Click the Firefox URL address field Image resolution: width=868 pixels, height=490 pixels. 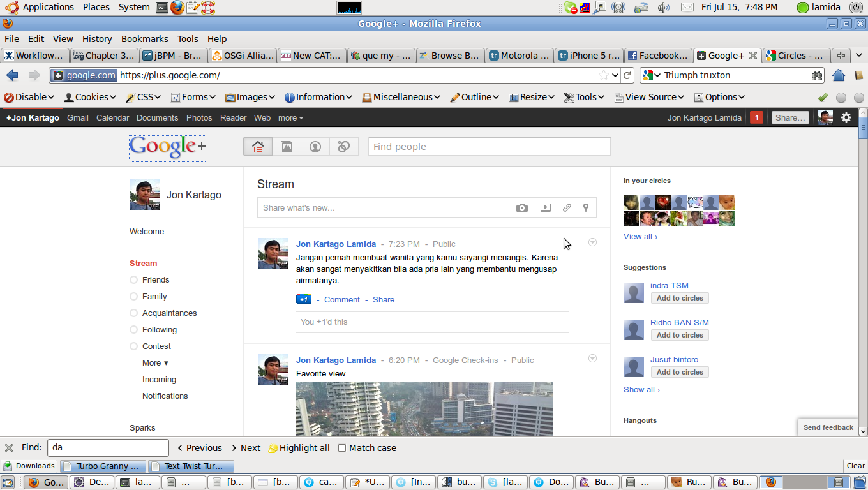(x=357, y=75)
